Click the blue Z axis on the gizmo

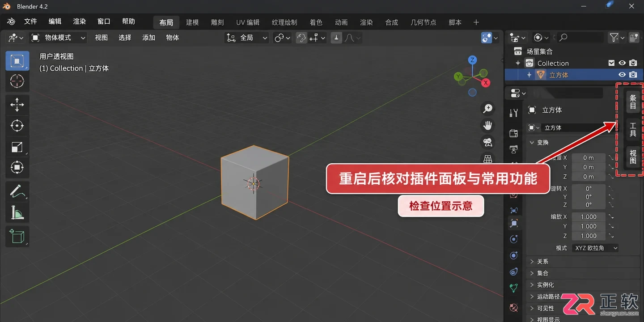click(x=472, y=60)
